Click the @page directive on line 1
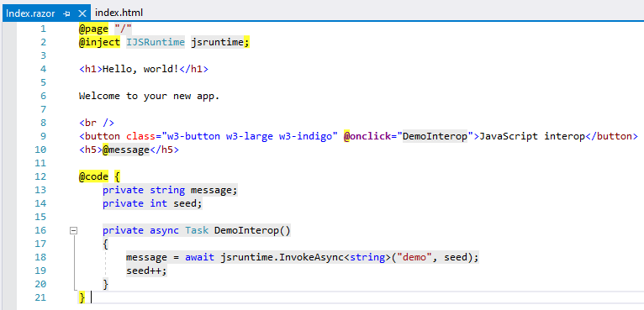This screenshot has height=310, width=644. click(x=93, y=29)
